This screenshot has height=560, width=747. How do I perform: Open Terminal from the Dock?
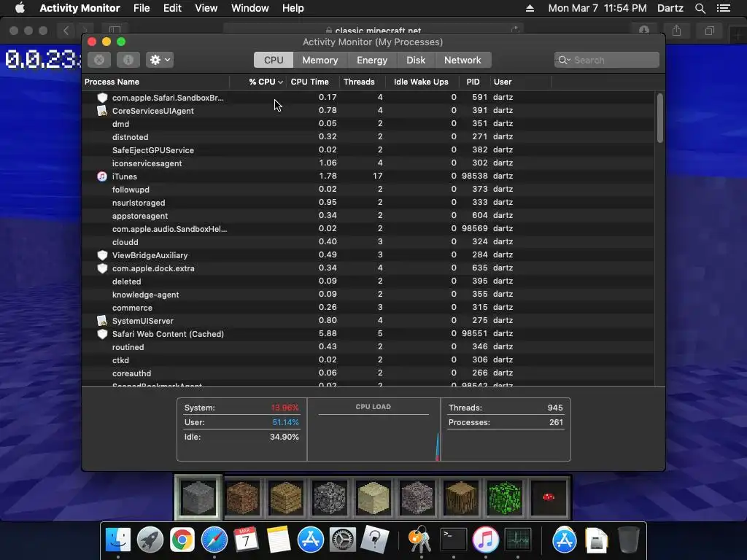[453, 540]
